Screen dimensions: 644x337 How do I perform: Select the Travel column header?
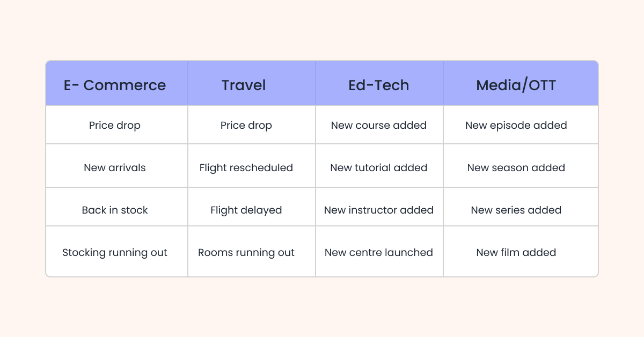click(244, 85)
